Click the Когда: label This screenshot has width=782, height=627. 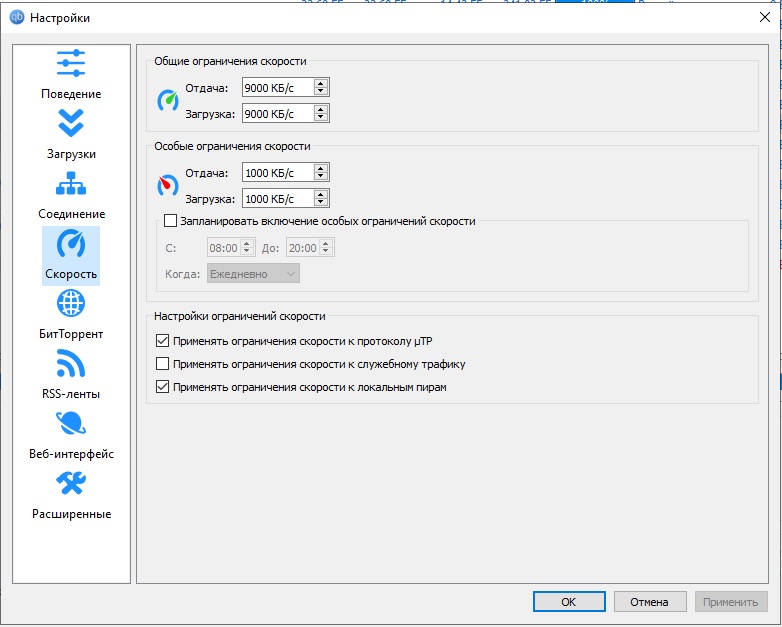tap(182, 274)
